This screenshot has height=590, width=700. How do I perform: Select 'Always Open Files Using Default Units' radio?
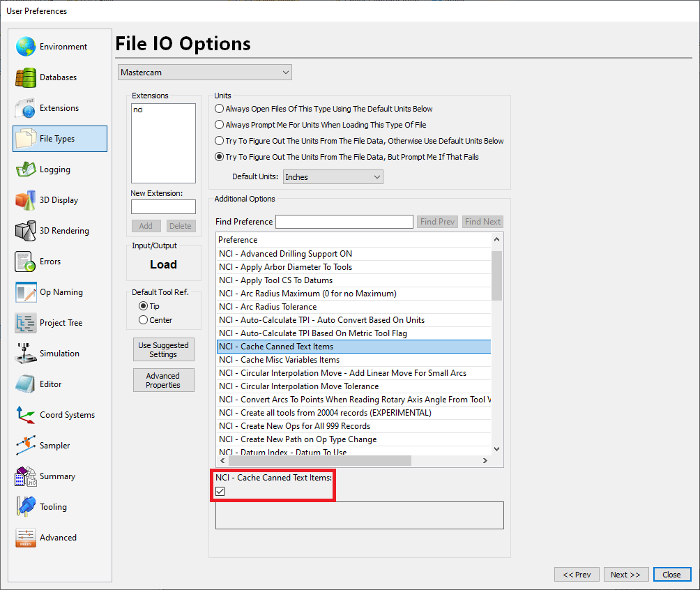point(219,109)
